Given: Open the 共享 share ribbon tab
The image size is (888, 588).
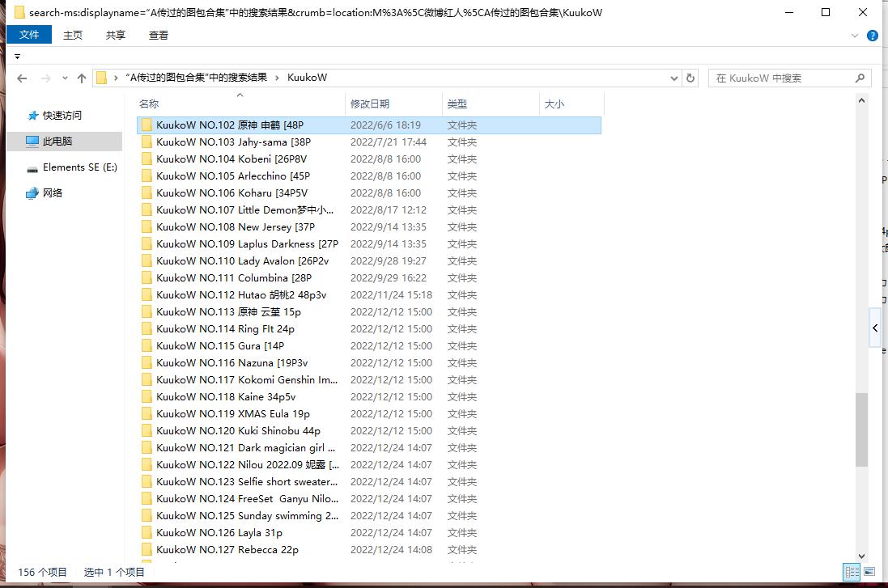Looking at the screenshot, I should tap(116, 35).
